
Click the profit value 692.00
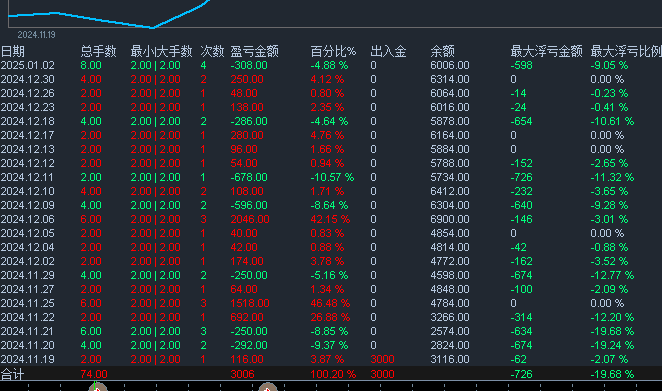(x=247, y=317)
